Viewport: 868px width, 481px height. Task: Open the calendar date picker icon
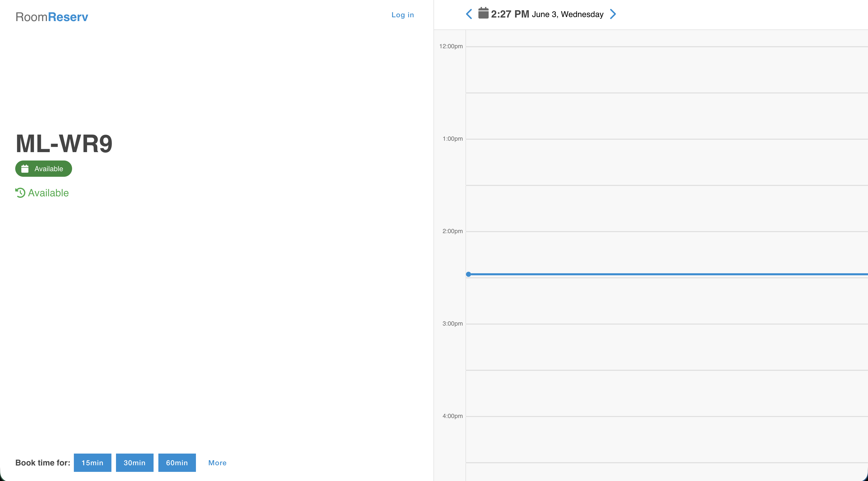pyautogui.click(x=483, y=13)
